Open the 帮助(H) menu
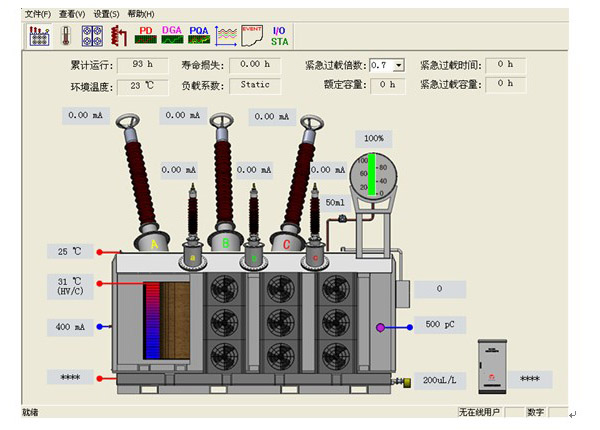The image size is (600, 430). [x=141, y=14]
